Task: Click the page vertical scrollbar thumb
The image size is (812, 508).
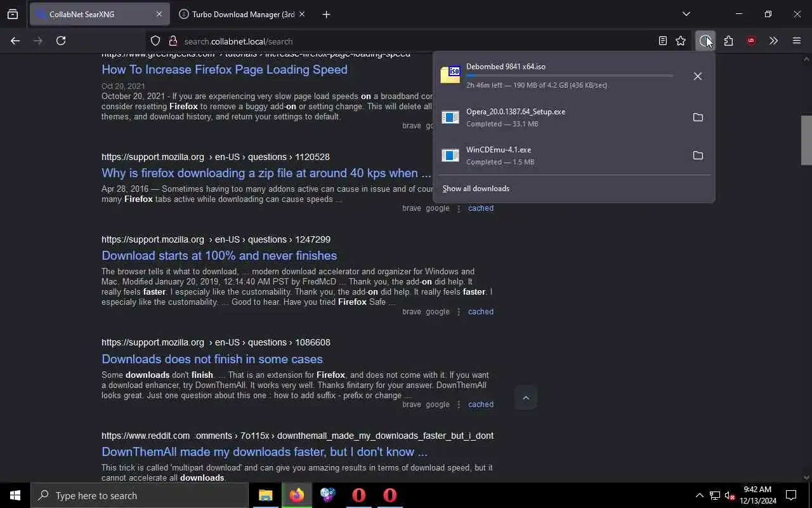Action: coord(806,140)
